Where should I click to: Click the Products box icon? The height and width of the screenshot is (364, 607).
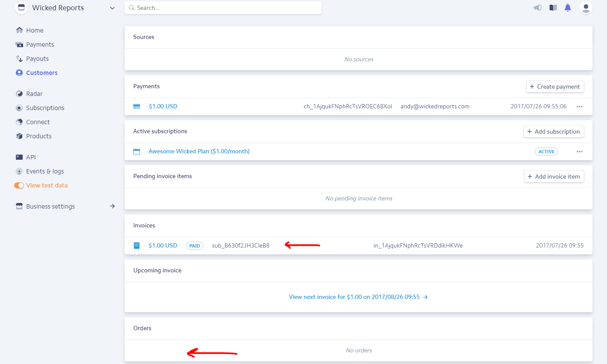19,136
